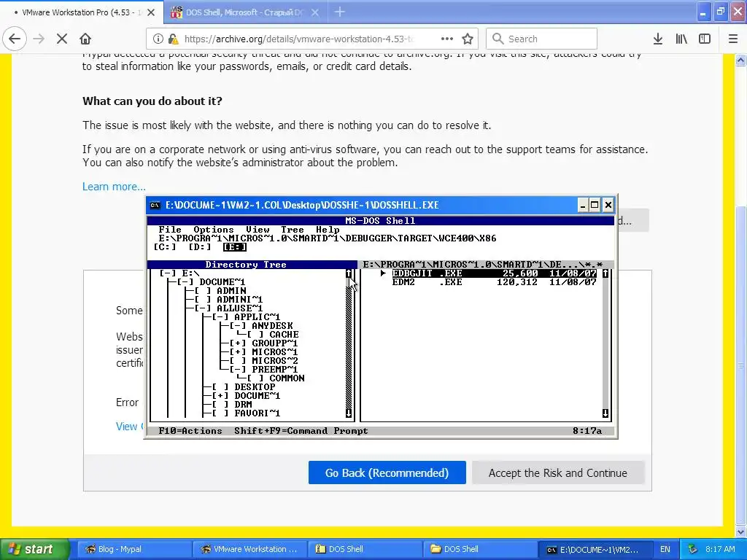Open the Help menu in MS-DOS Shell

pos(328,230)
